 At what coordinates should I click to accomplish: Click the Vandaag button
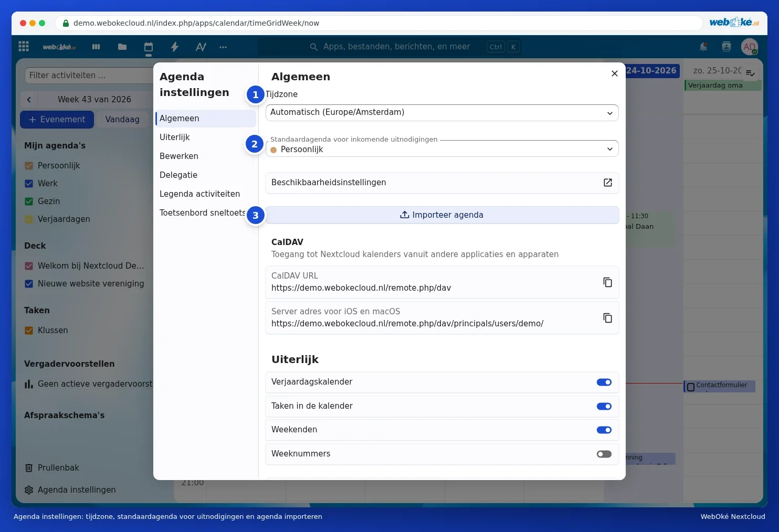(122, 120)
